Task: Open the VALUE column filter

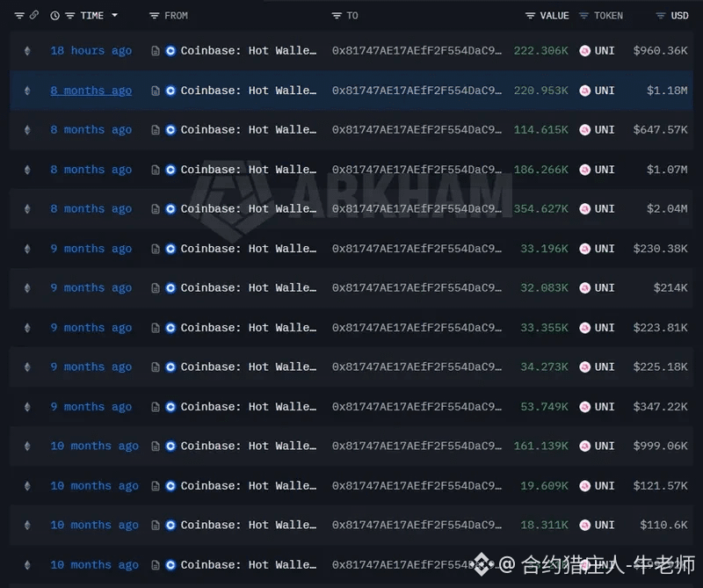Action: click(x=531, y=16)
